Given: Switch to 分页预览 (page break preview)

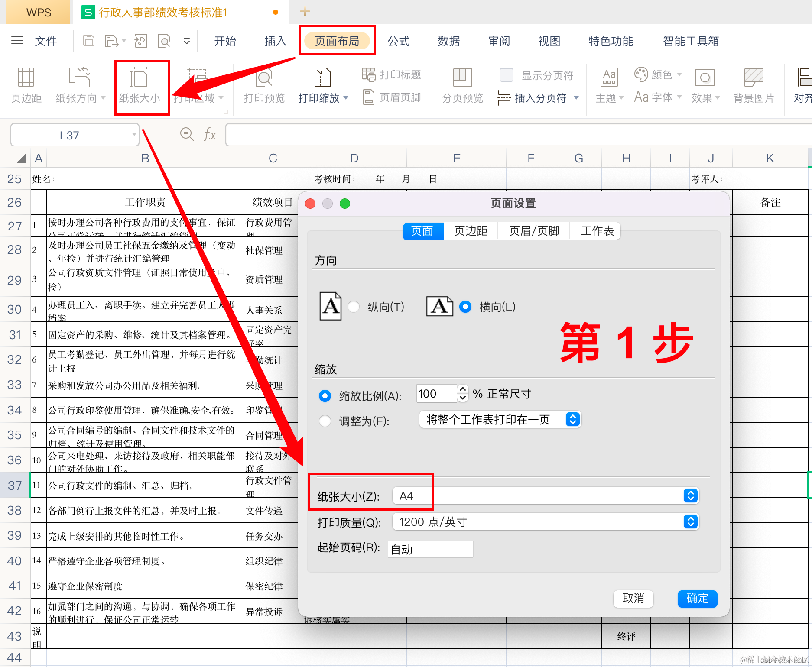Looking at the screenshot, I should coord(461,85).
